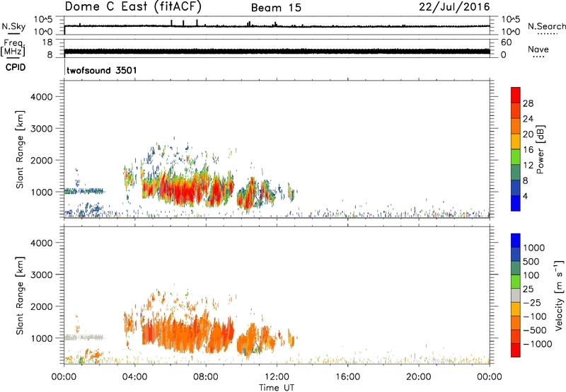Click the '3000' tick of the velocity panel
Viewport: 566px width, 392px height.
42,275
